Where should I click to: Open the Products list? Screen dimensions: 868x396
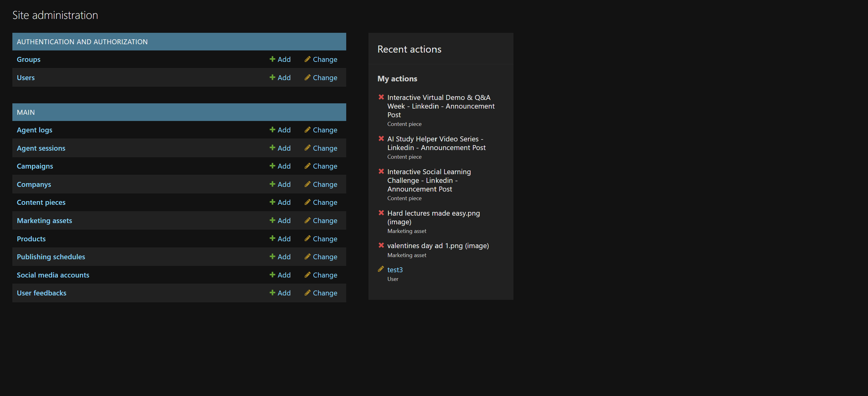(x=31, y=239)
